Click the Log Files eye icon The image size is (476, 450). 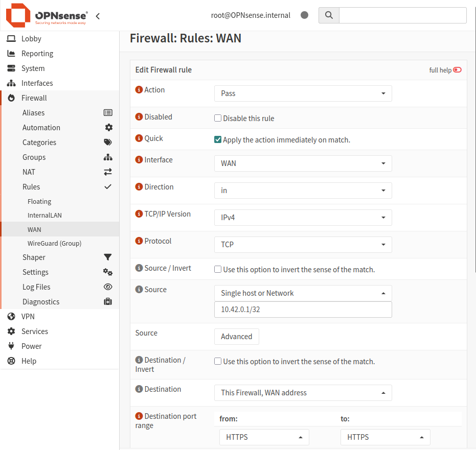(x=108, y=287)
